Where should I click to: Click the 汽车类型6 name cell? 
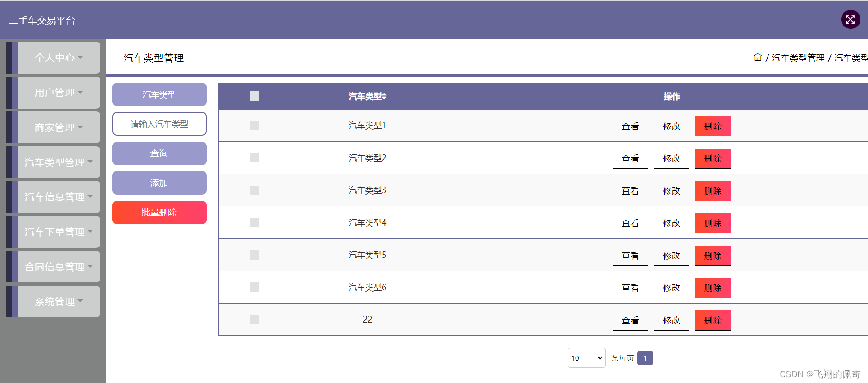tap(367, 287)
